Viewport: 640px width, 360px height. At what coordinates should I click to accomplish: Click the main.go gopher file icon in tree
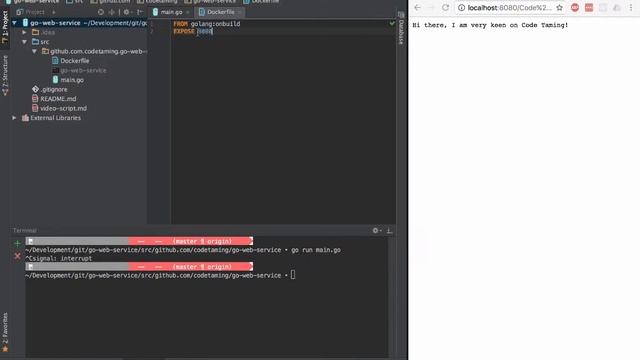(55, 80)
